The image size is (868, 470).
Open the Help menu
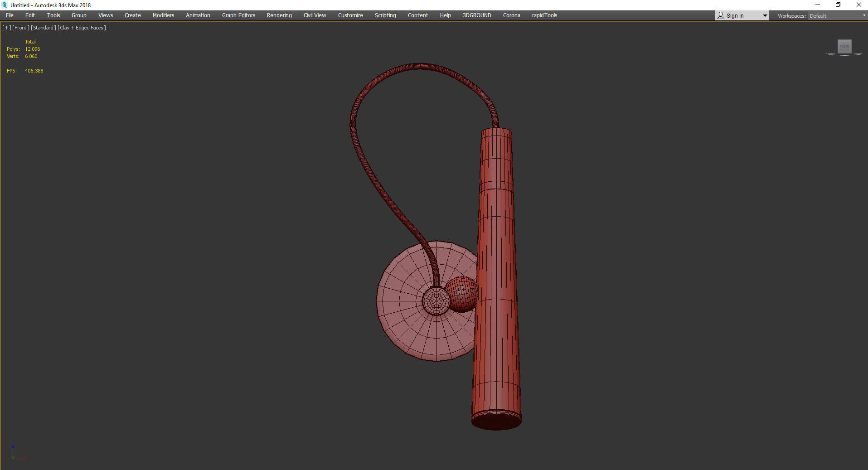point(446,15)
